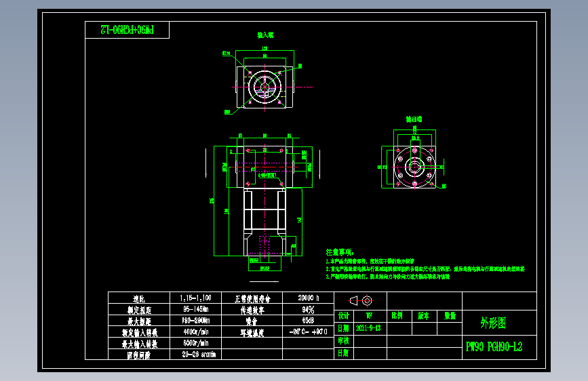Select the '-20°C - +90°C' temperature value
588x381 pixels.
[x=309, y=332]
